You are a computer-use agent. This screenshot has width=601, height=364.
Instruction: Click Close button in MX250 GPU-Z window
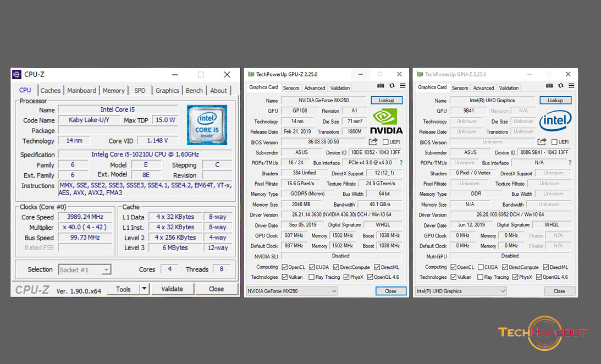390,291
